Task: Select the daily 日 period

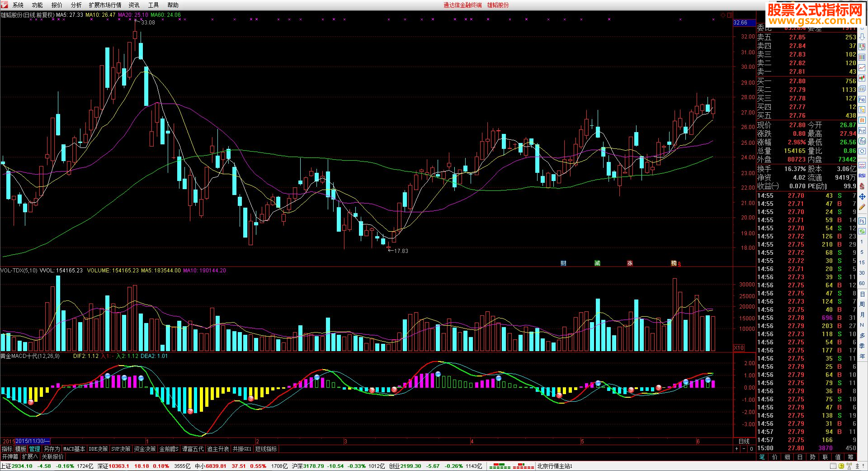Action: pyautogui.click(x=862, y=294)
